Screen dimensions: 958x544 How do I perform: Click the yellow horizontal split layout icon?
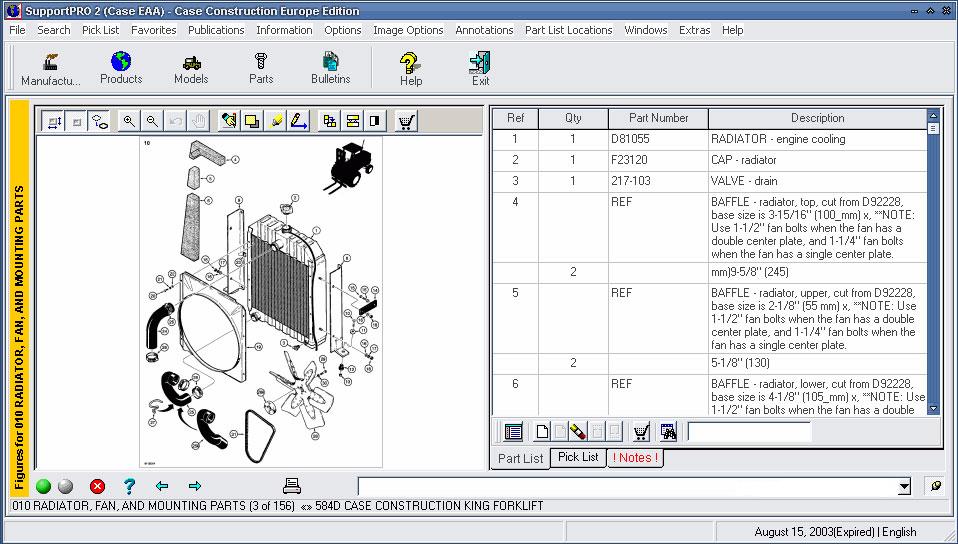(x=353, y=122)
